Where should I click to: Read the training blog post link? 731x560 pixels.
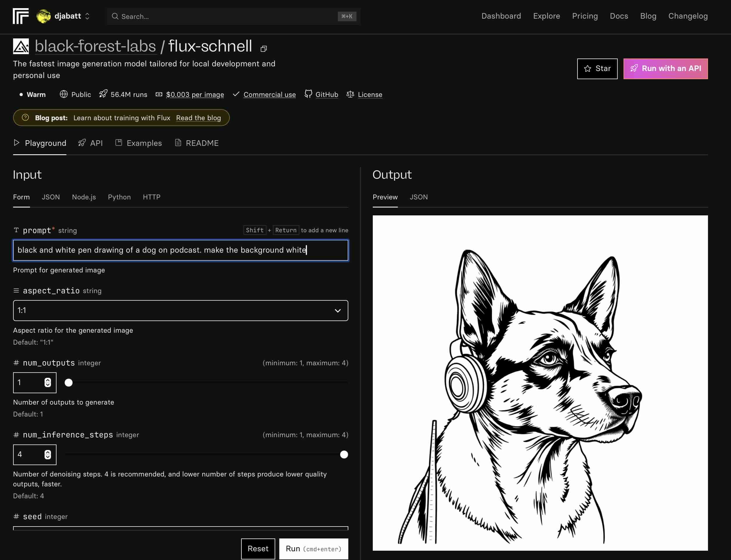(x=198, y=118)
